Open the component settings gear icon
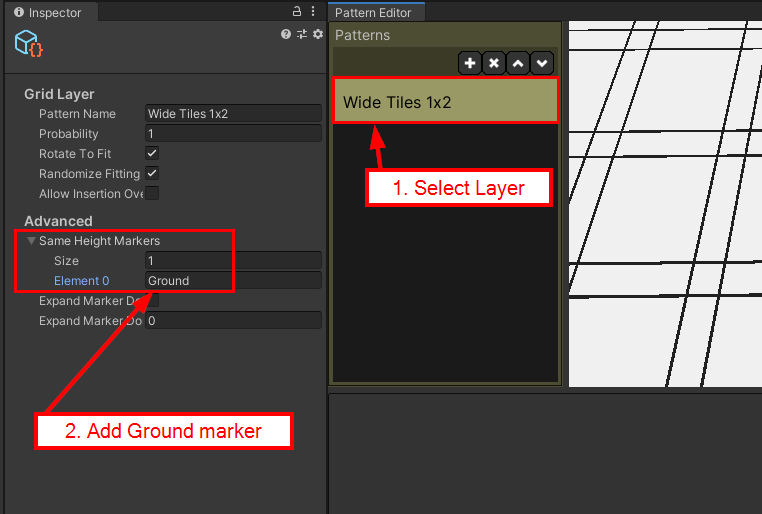The width and height of the screenshot is (762, 514). click(x=318, y=34)
